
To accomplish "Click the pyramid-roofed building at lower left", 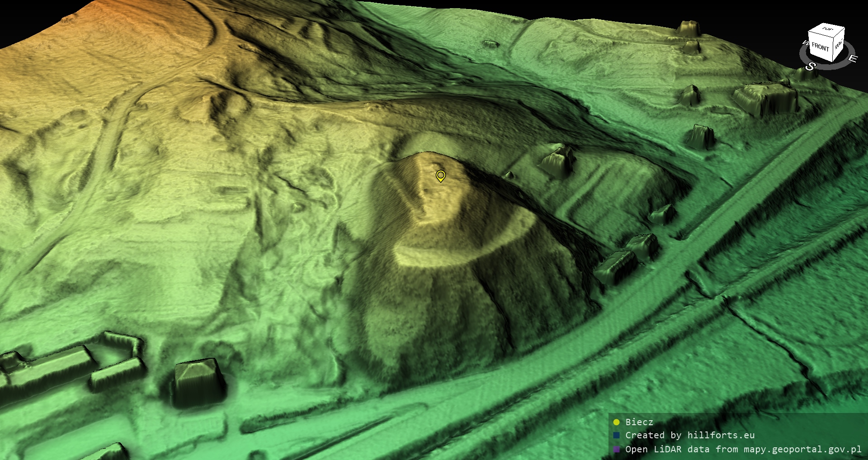I will pos(197,380).
